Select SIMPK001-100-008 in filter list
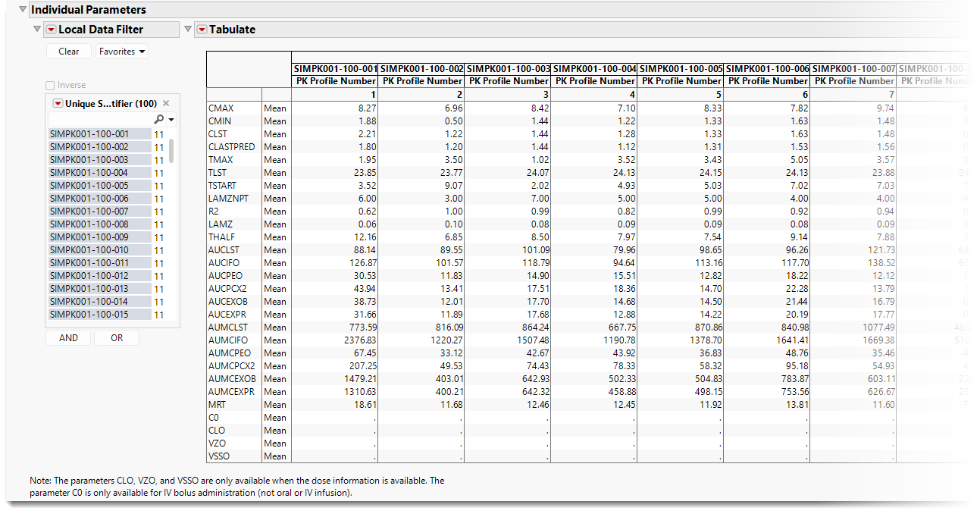The width and height of the screenshot is (980, 514). point(100,224)
